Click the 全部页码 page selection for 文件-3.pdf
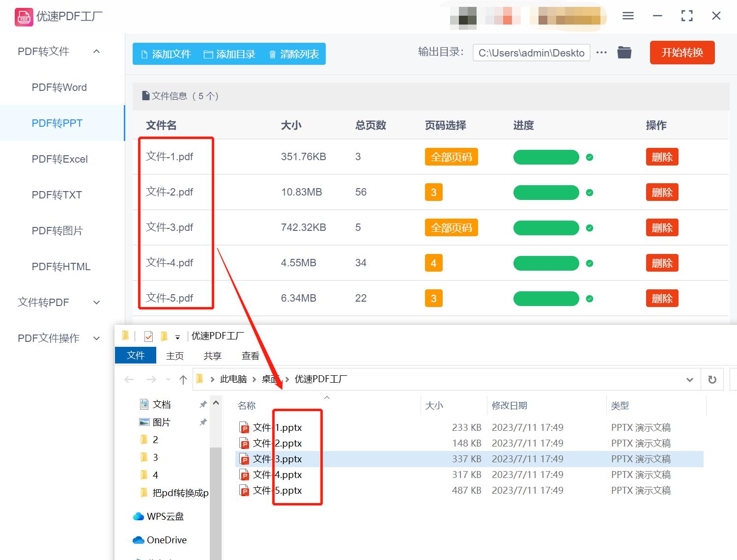Image resolution: width=737 pixels, height=560 pixels. click(451, 227)
